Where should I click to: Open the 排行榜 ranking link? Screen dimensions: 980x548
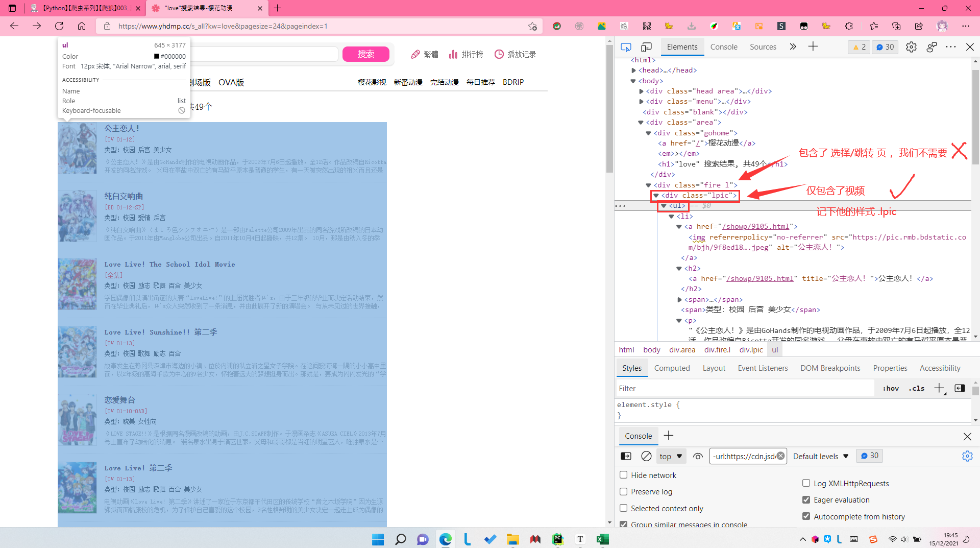466,55
